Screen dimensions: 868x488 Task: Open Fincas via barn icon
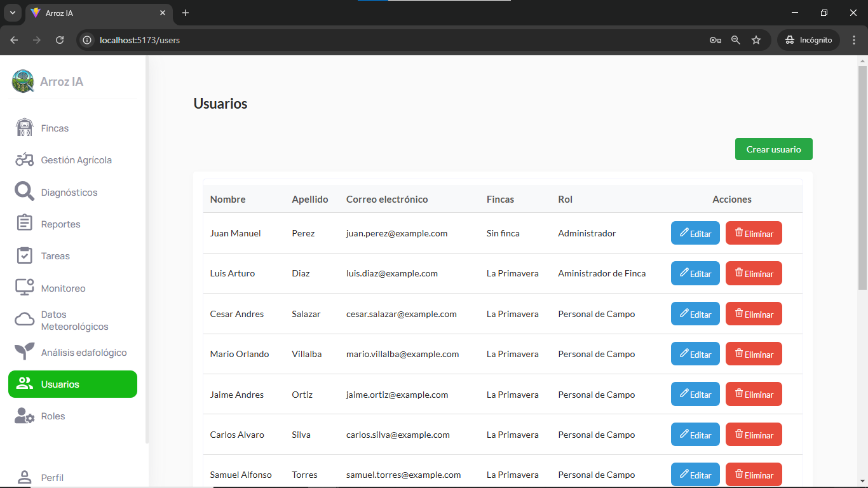25,128
